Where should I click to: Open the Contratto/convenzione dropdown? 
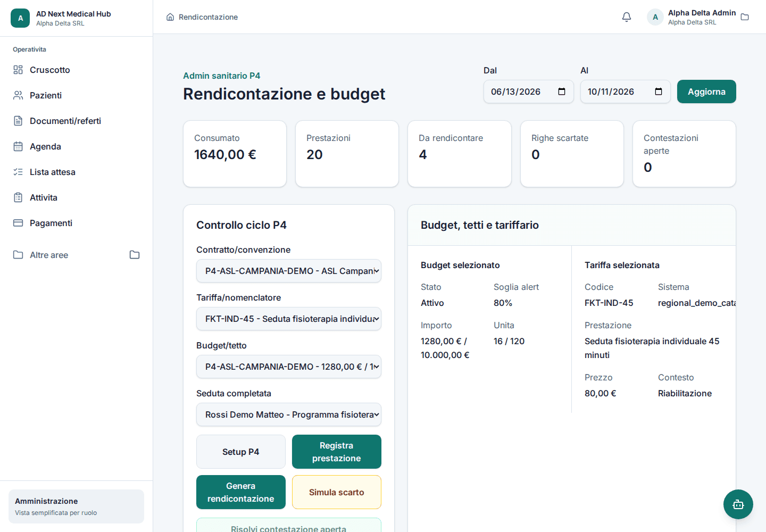[x=289, y=271]
